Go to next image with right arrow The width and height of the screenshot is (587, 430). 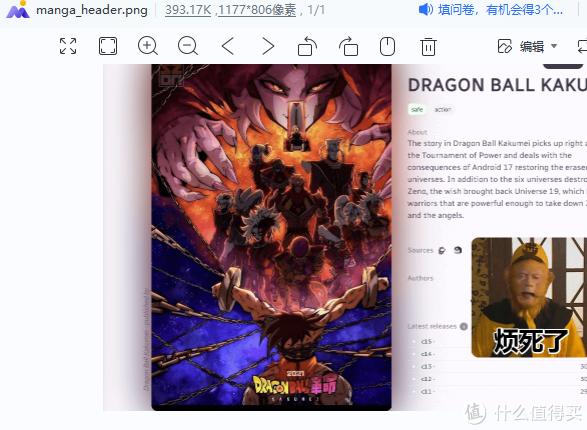[x=268, y=46]
